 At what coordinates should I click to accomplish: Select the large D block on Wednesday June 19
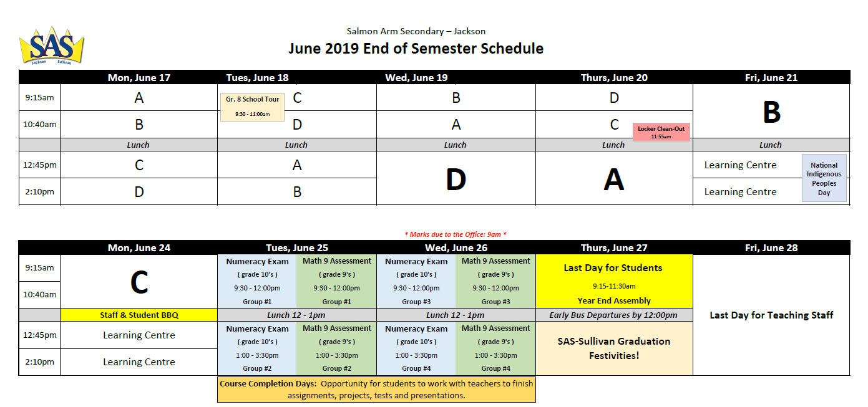(x=456, y=180)
